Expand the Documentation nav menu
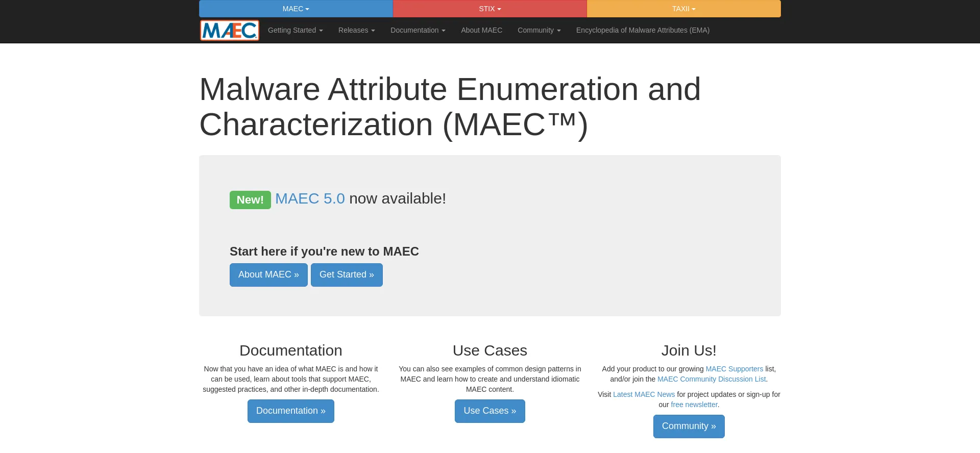The width and height of the screenshot is (980, 453). click(418, 30)
